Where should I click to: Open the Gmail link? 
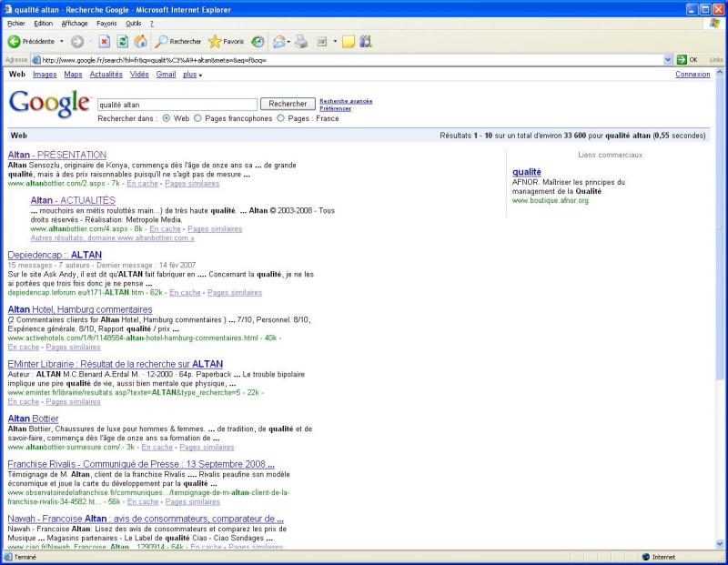coord(166,75)
